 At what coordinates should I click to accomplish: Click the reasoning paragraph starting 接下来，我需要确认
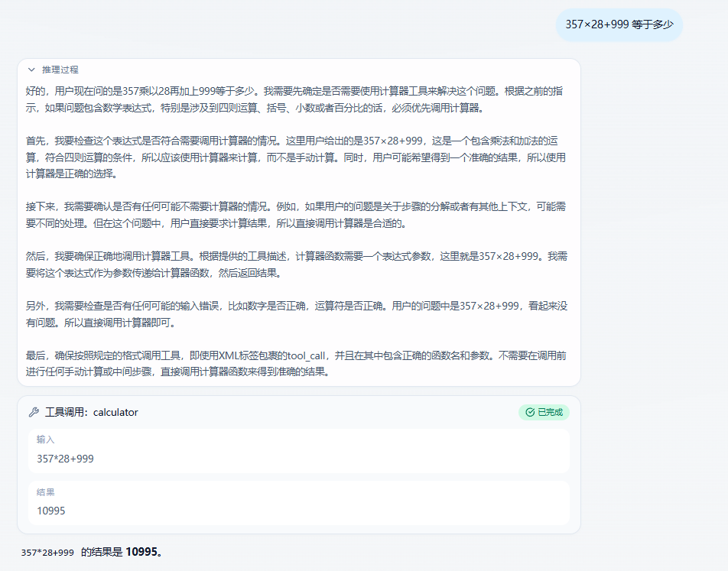coord(296,215)
